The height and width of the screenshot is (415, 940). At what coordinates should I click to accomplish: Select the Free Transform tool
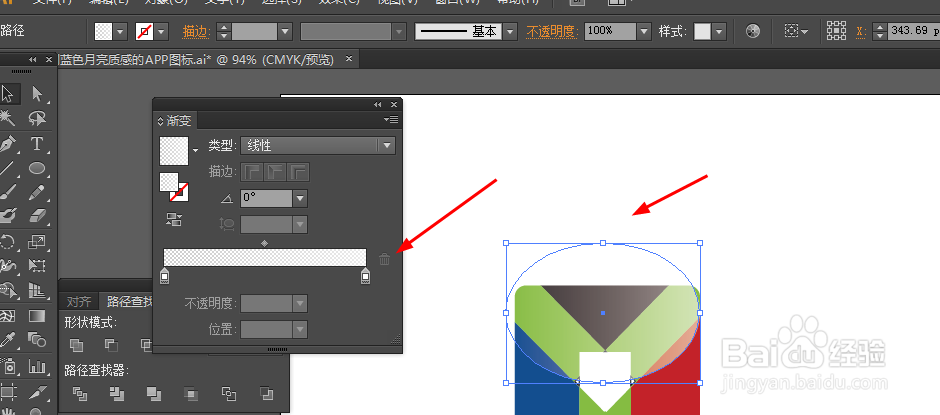pyautogui.click(x=37, y=265)
